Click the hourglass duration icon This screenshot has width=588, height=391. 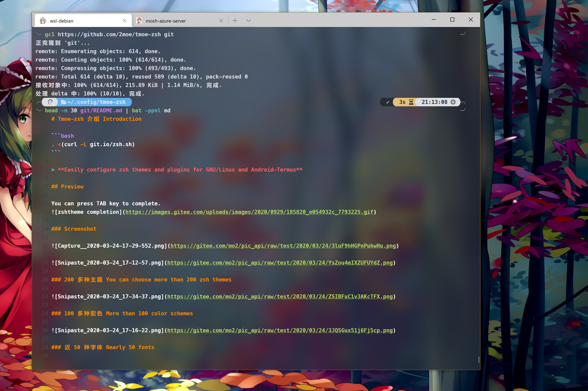click(411, 102)
